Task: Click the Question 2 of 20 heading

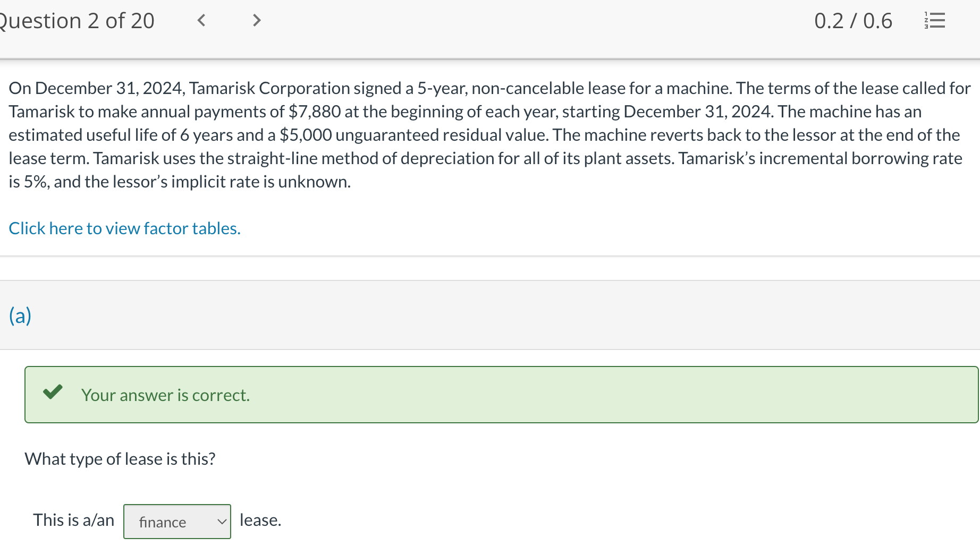Action: point(78,21)
